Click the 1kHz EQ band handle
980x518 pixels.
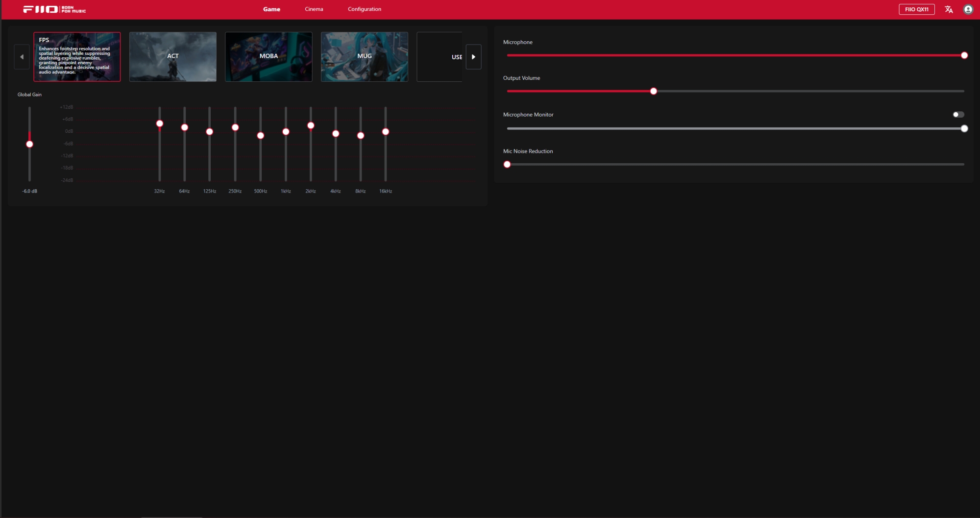click(x=286, y=132)
